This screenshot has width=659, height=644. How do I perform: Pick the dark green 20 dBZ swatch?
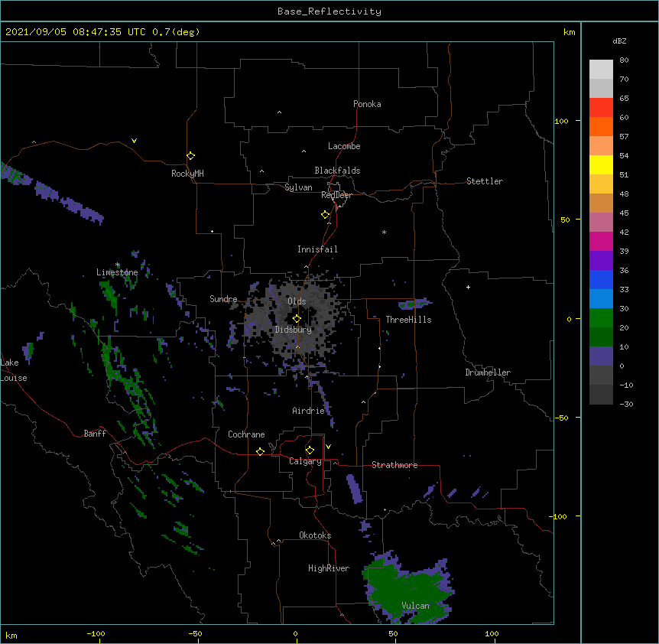click(601, 337)
